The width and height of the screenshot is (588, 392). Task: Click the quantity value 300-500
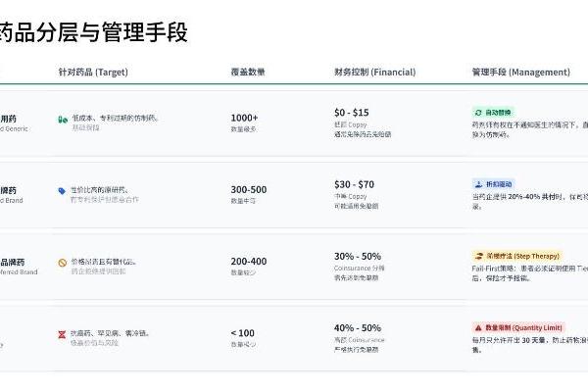pos(249,189)
